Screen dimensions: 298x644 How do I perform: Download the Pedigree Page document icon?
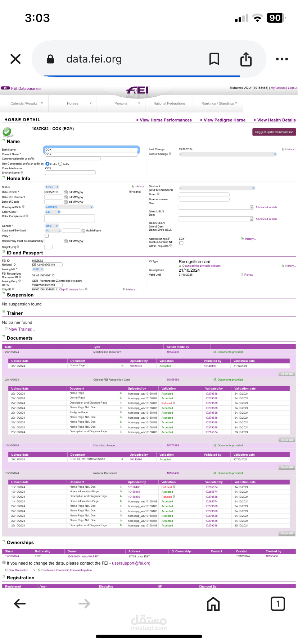pos(121,412)
